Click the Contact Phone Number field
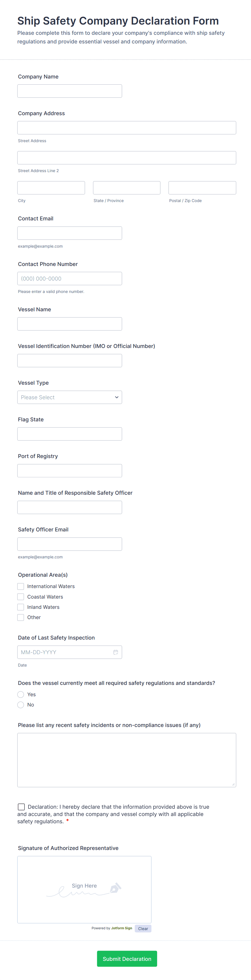The width and height of the screenshot is (251, 980). click(70, 278)
